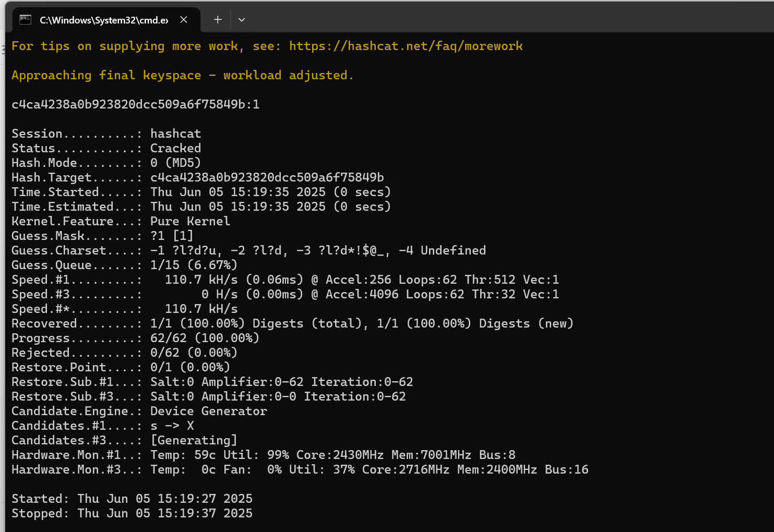Open the hashcat.net/faq/morework link
Screen dimensions: 774x532
point(406,46)
